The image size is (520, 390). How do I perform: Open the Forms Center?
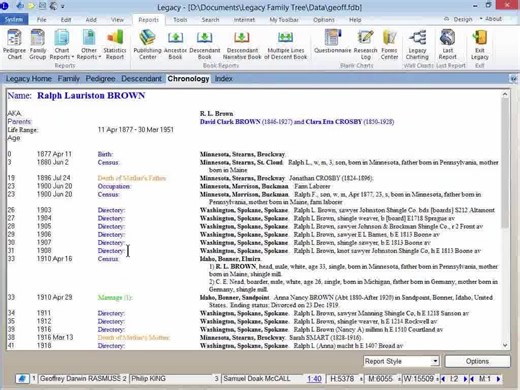(389, 45)
